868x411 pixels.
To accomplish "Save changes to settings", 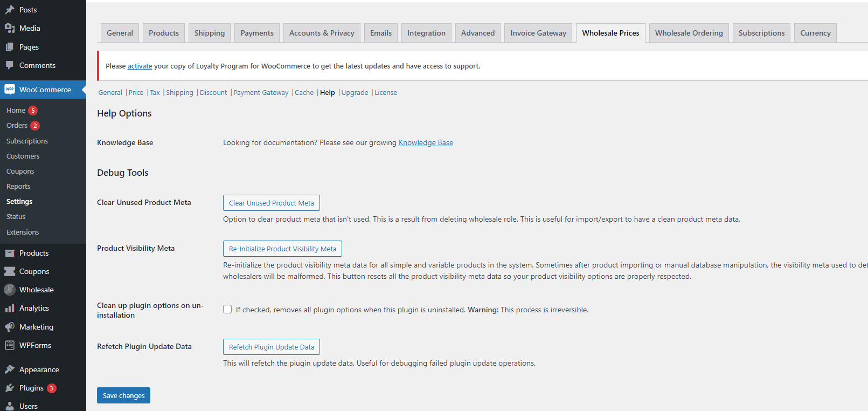I will pyautogui.click(x=123, y=395).
